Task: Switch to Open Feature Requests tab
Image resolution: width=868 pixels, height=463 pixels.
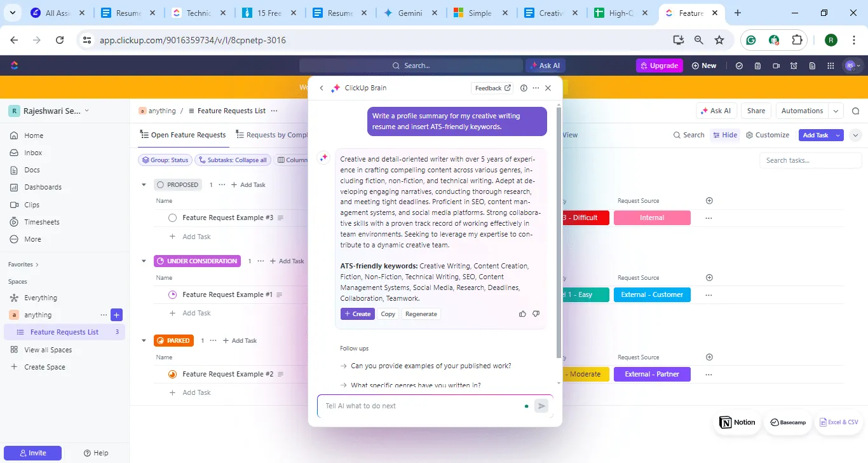Action: pyautogui.click(x=183, y=135)
